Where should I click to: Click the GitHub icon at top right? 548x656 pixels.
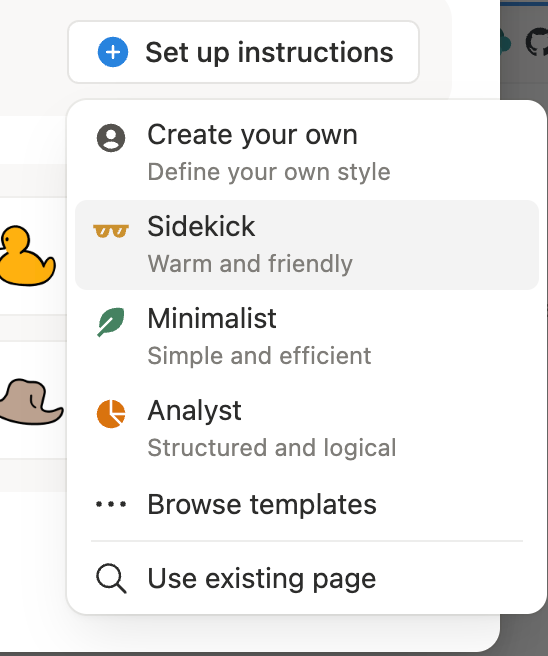point(537,43)
